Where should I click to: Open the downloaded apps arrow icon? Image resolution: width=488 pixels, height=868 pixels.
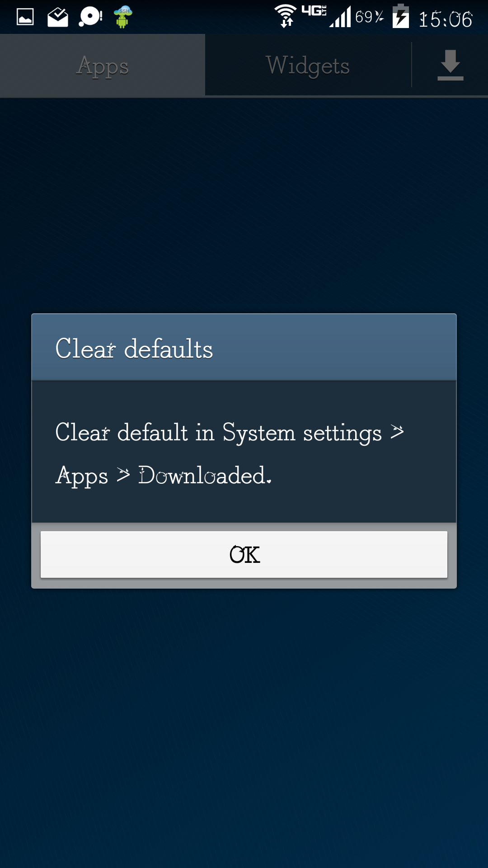450,65
